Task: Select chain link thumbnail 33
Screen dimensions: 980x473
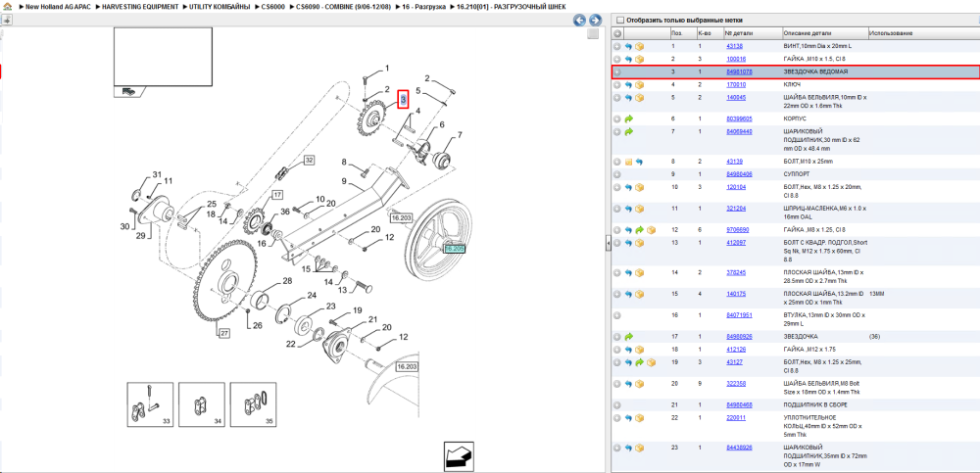Action: coord(149,404)
